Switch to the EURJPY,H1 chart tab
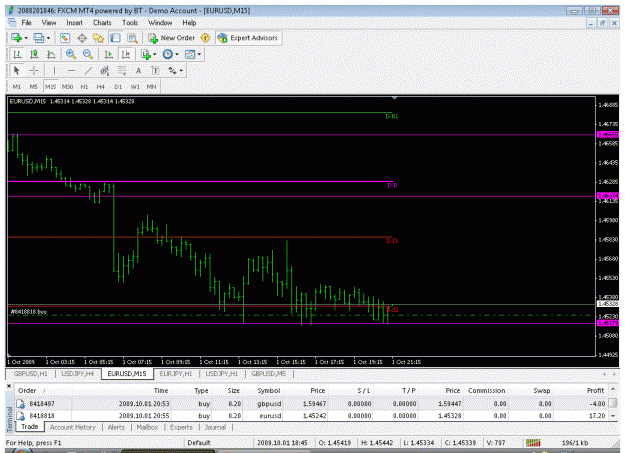 [x=176, y=374]
